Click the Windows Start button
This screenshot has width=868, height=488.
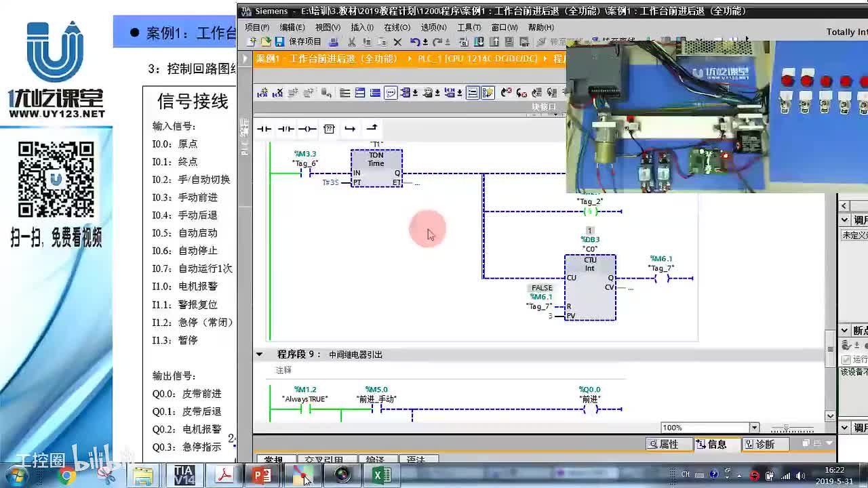[17, 476]
